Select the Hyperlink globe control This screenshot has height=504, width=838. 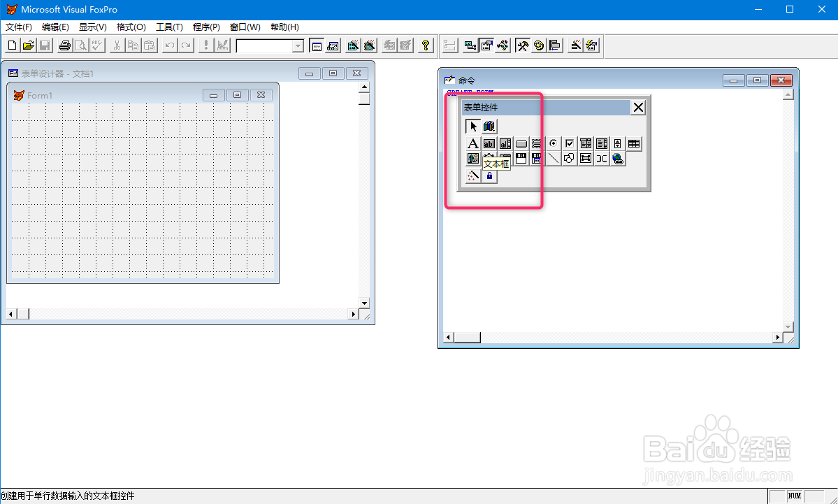click(618, 159)
